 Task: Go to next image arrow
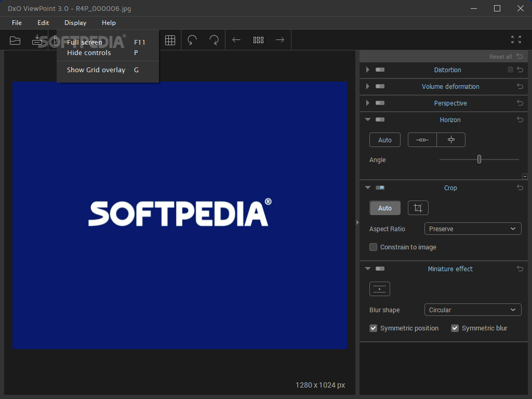[280, 40]
